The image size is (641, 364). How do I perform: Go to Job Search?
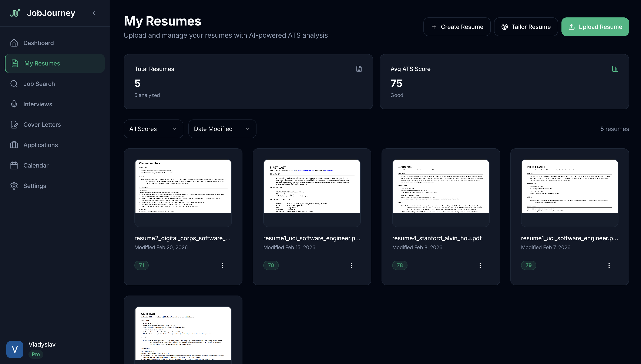tap(55, 84)
